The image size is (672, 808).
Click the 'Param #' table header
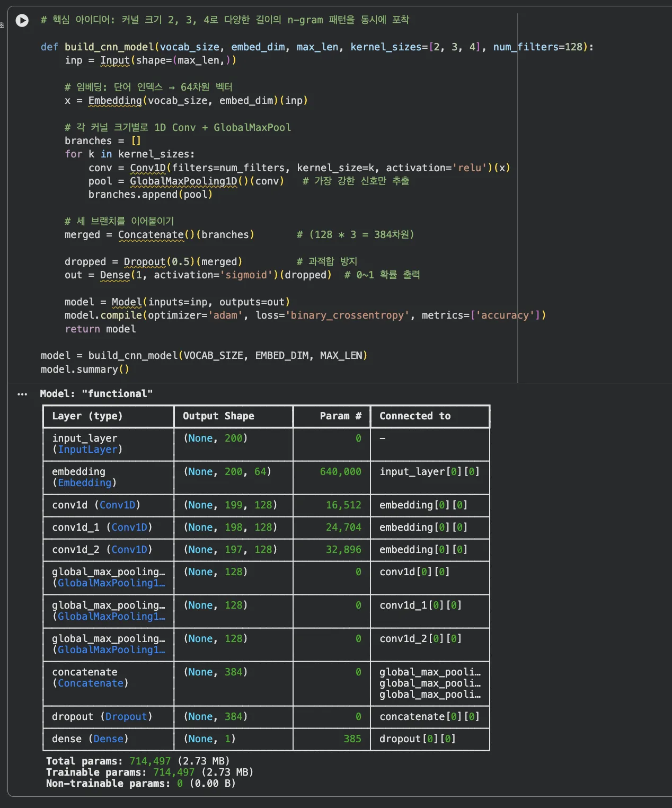tap(341, 416)
